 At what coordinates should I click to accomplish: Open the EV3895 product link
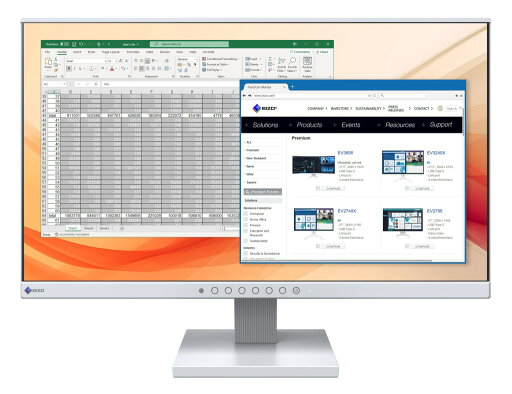pyautogui.click(x=345, y=153)
